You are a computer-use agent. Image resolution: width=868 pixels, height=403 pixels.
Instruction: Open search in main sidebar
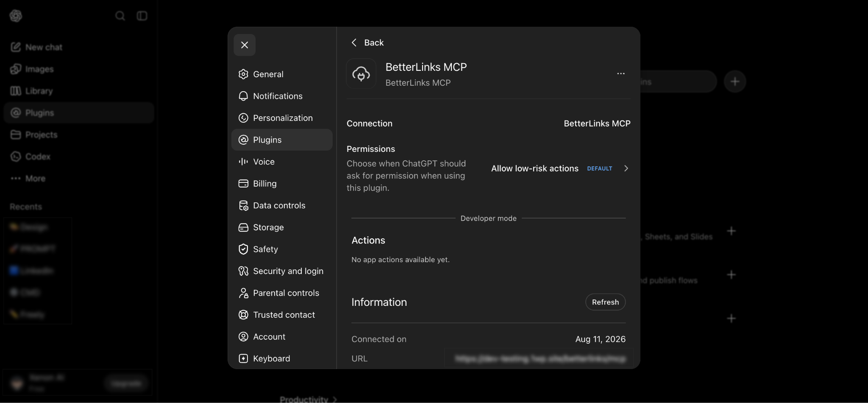point(120,16)
